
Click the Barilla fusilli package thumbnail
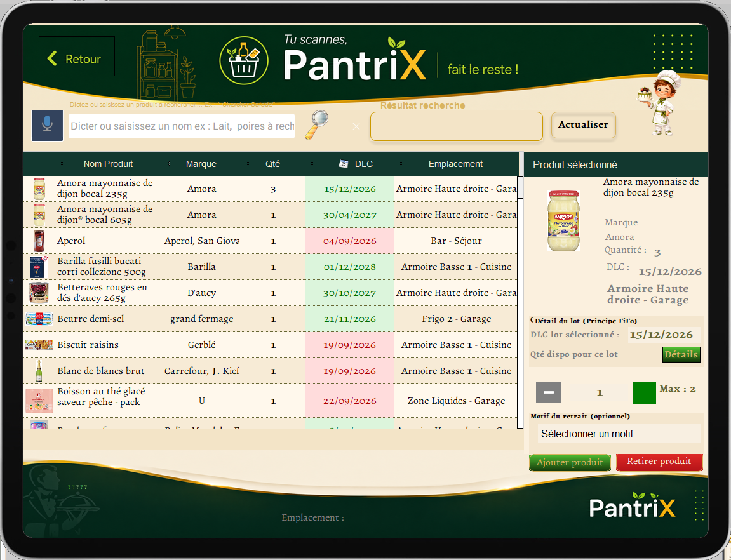39,267
